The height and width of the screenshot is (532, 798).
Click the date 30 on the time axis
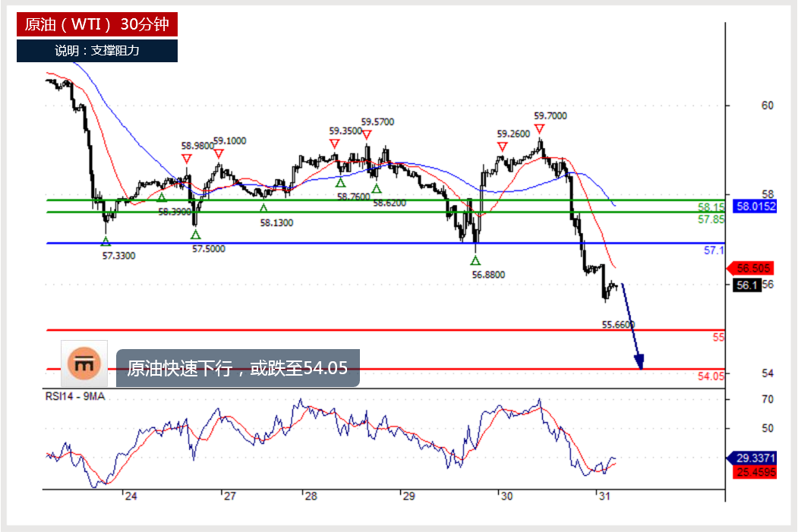[x=506, y=496]
